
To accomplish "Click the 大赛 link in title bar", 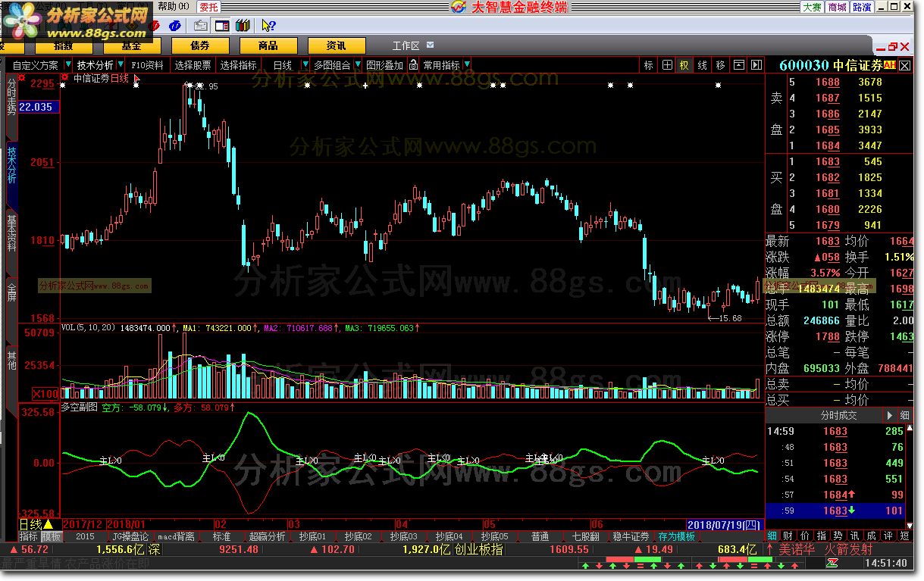I will [x=813, y=7].
